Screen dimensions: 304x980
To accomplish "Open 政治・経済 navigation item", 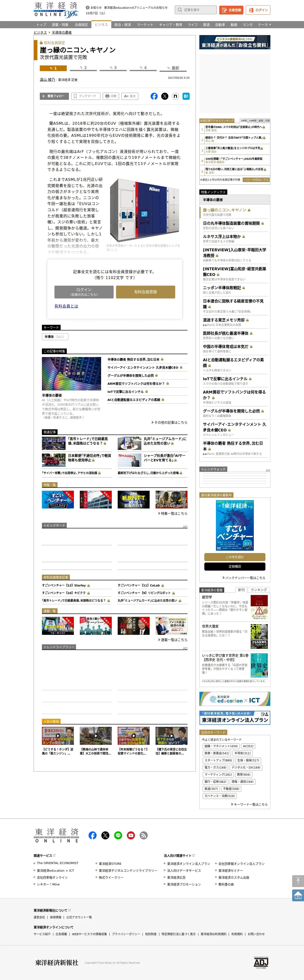I will (x=122, y=25).
